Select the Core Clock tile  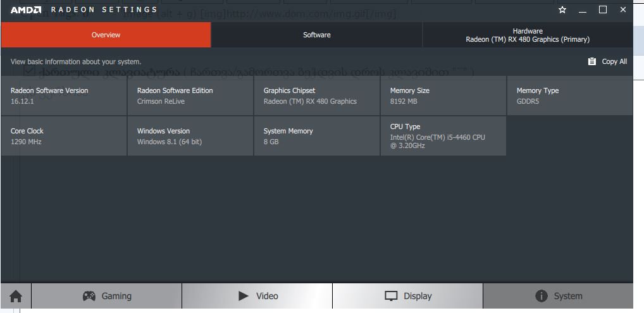tap(64, 136)
